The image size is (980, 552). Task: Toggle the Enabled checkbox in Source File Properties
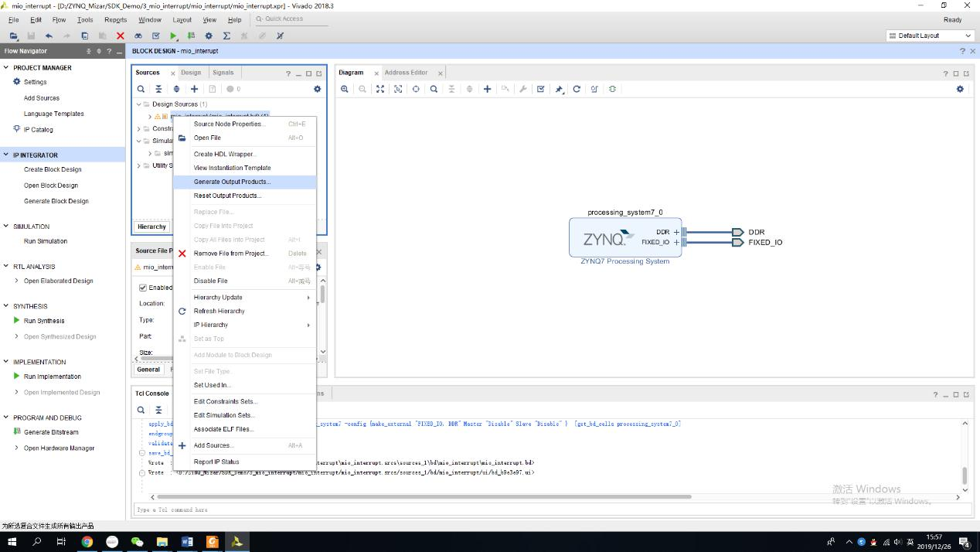[x=142, y=288]
